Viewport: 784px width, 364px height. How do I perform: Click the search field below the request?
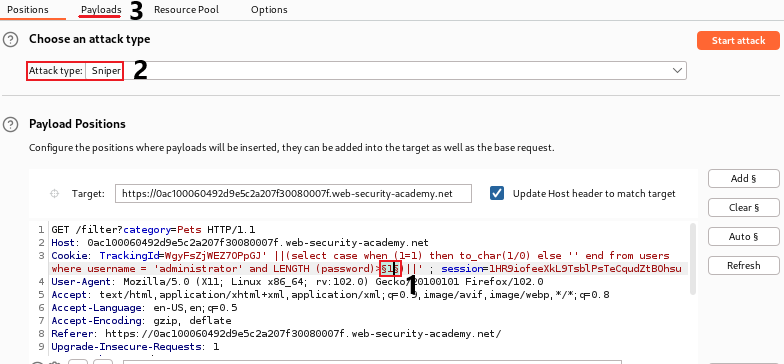tap(372, 362)
